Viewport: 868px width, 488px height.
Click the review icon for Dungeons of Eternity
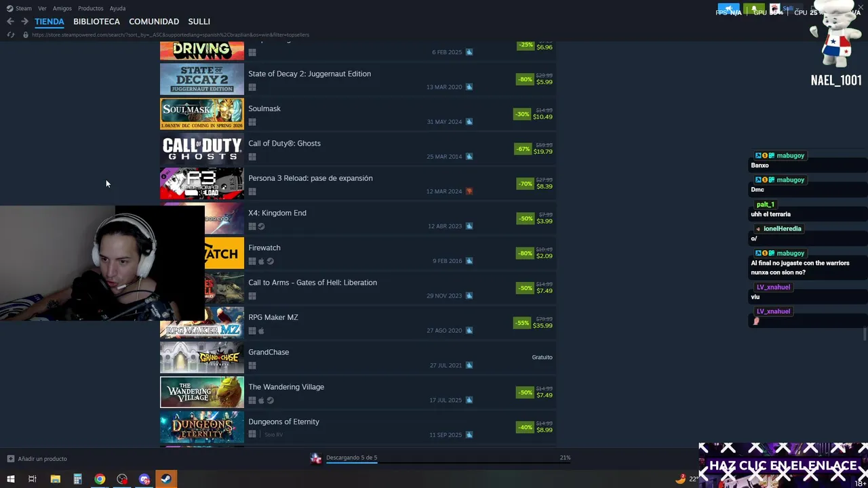(x=469, y=435)
